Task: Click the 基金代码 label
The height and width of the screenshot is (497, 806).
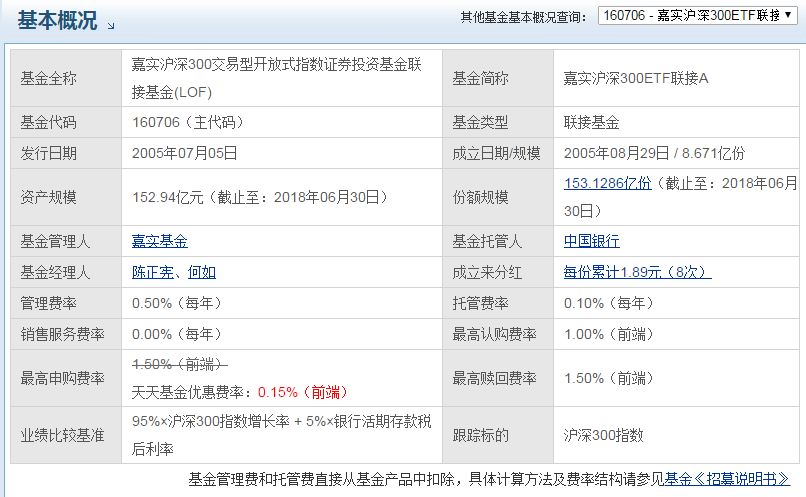Action: click(48, 122)
